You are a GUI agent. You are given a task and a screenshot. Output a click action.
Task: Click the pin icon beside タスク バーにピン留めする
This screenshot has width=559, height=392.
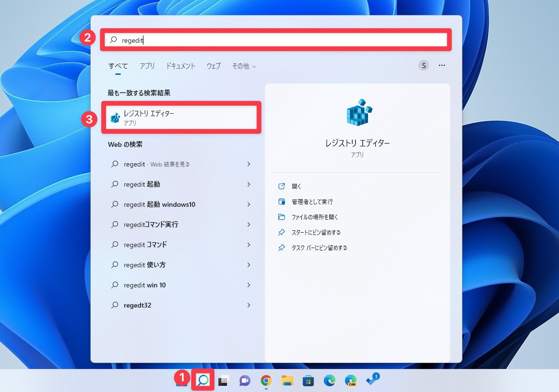pos(282,248)
